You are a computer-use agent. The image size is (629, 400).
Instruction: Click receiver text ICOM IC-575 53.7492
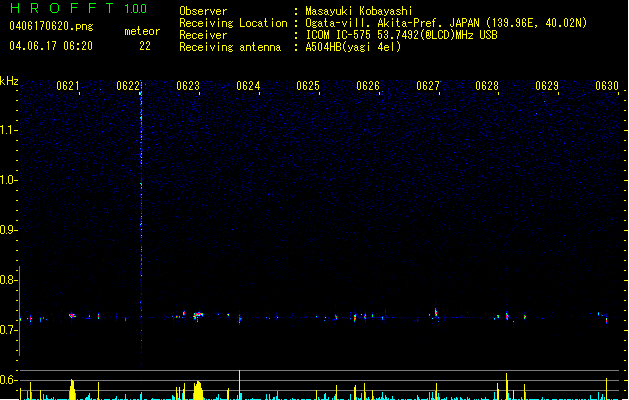click(402, 35)
